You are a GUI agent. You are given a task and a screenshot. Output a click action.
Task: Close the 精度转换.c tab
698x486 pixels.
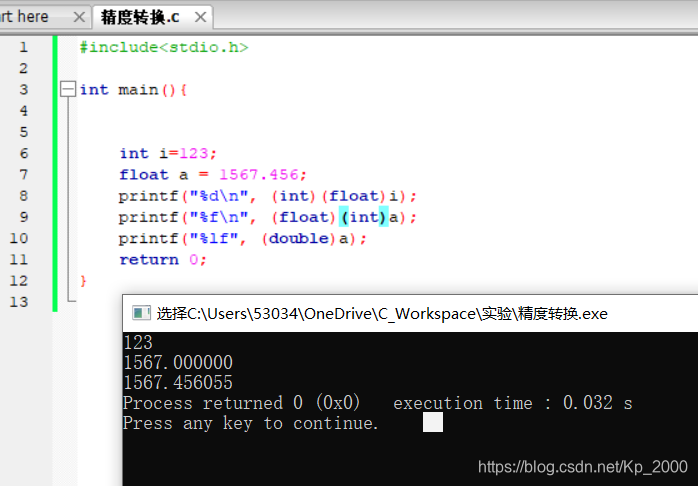click(201, 17)
